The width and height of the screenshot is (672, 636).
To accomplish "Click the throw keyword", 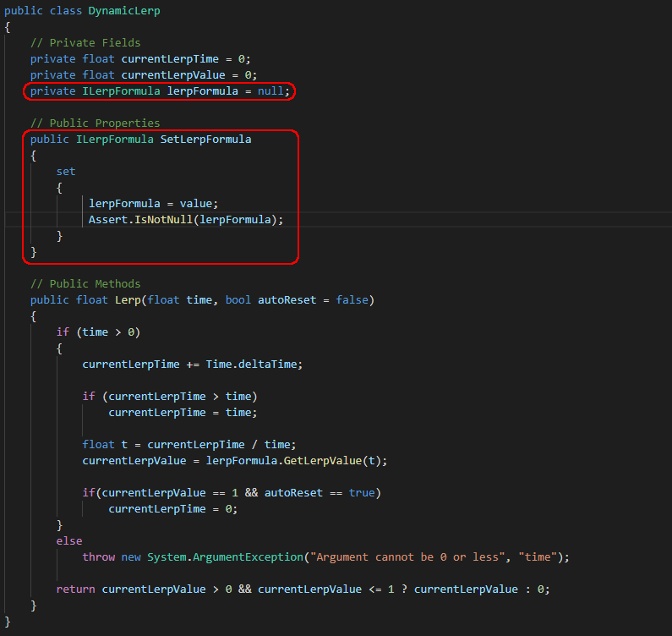I will 99,557.
